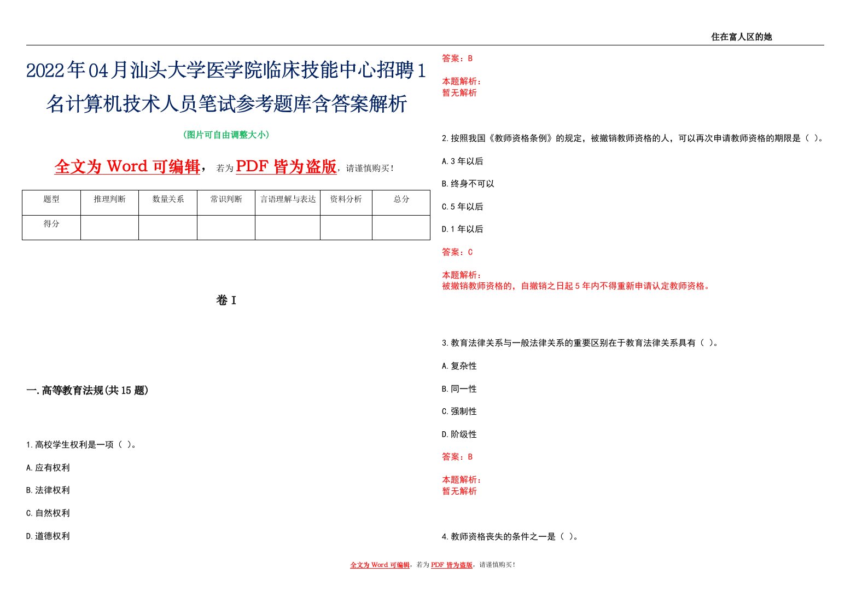Click question 2 text about 教师资格条例
The height and width of the screenshot is (614, 868).
click(632, 138)
